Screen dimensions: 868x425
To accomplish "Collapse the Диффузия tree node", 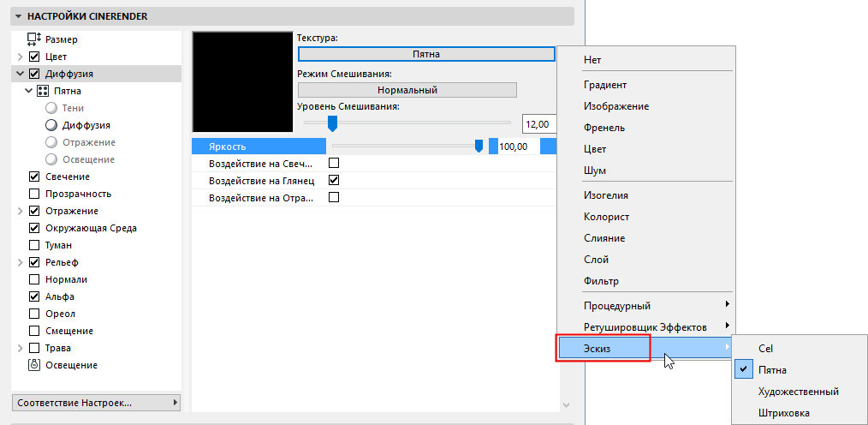I will click(21, 74).
